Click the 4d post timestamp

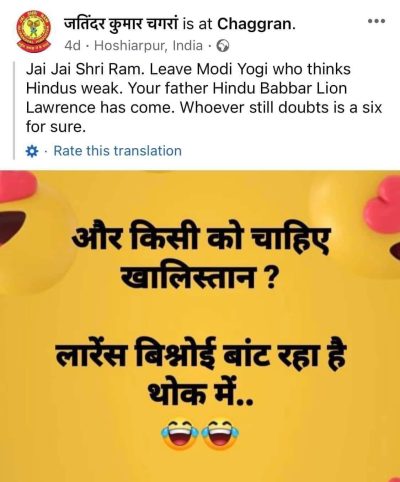pos(72,46)
